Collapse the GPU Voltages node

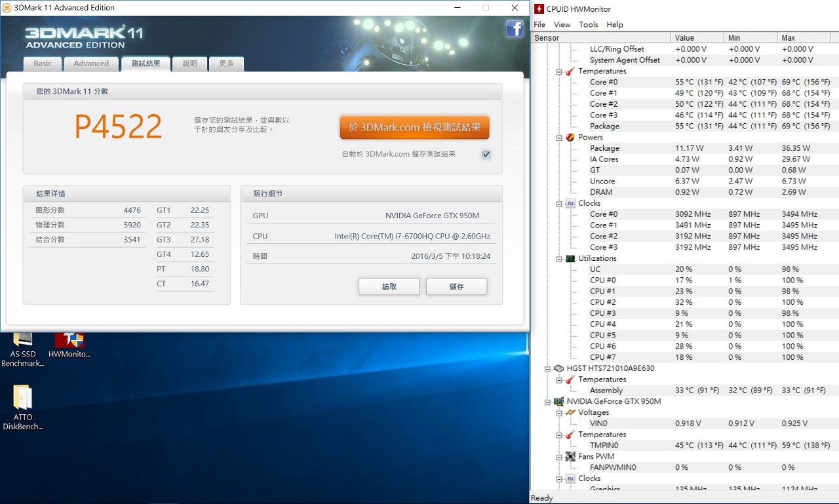(x=560, y=413)
